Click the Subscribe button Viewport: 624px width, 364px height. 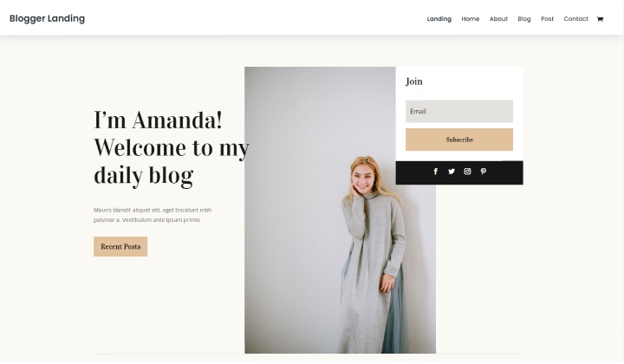459,140
